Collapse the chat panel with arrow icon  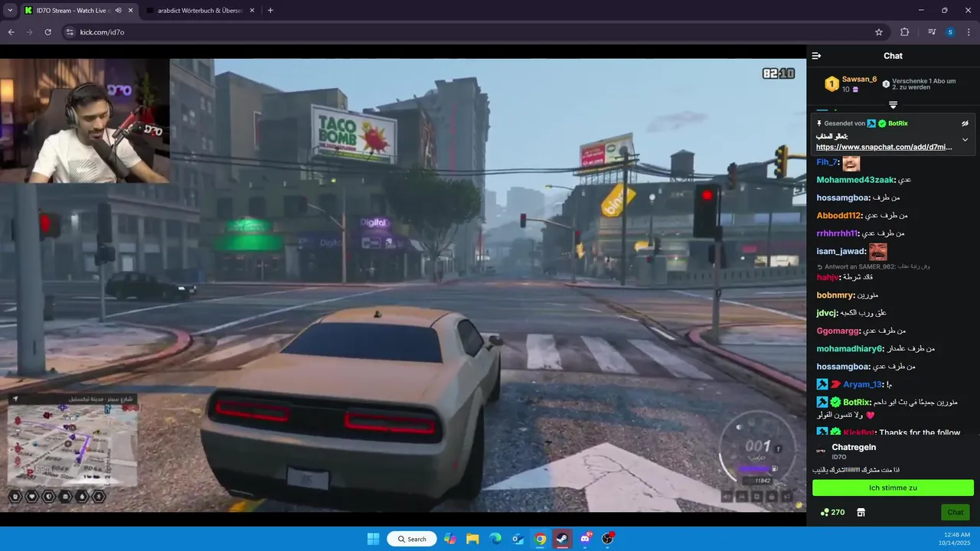click(x=816, y=56)
